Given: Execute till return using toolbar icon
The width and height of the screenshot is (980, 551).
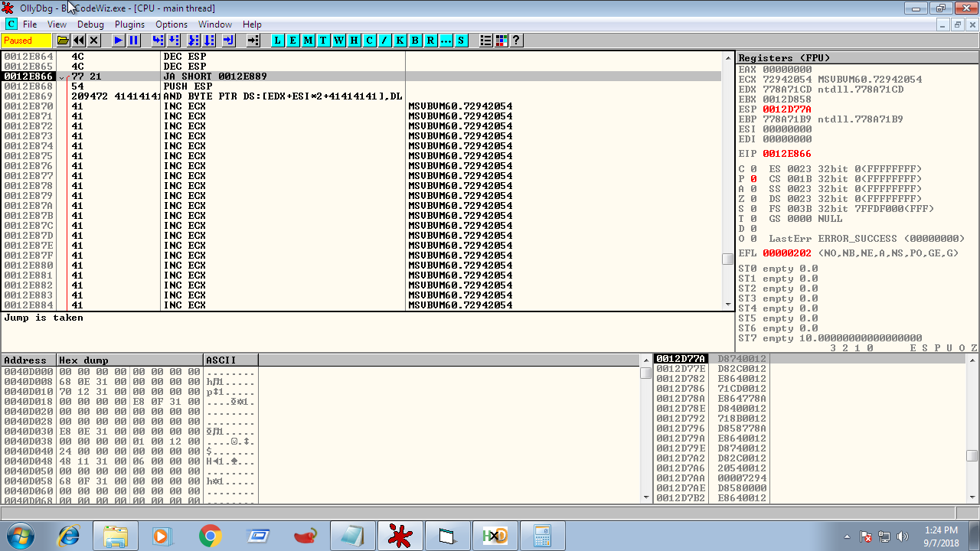Looking at the screenshot, I should pos(229,41).
